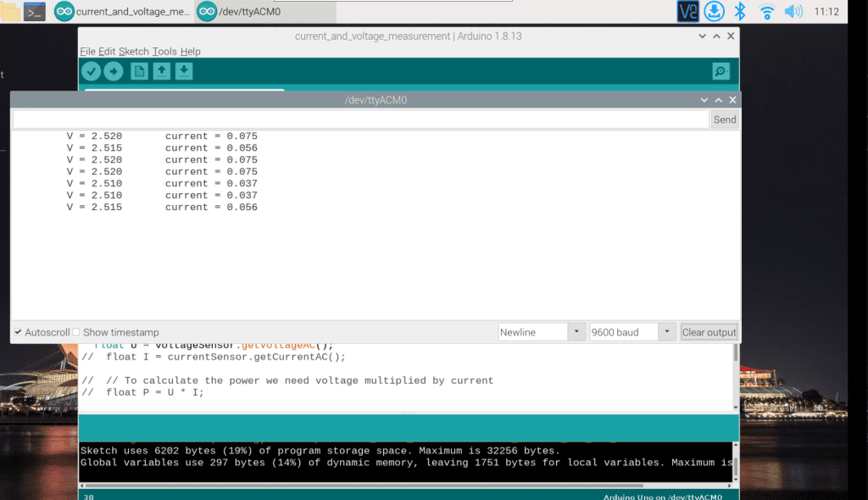Click the Bluetooth tray icon

[739, 12]
